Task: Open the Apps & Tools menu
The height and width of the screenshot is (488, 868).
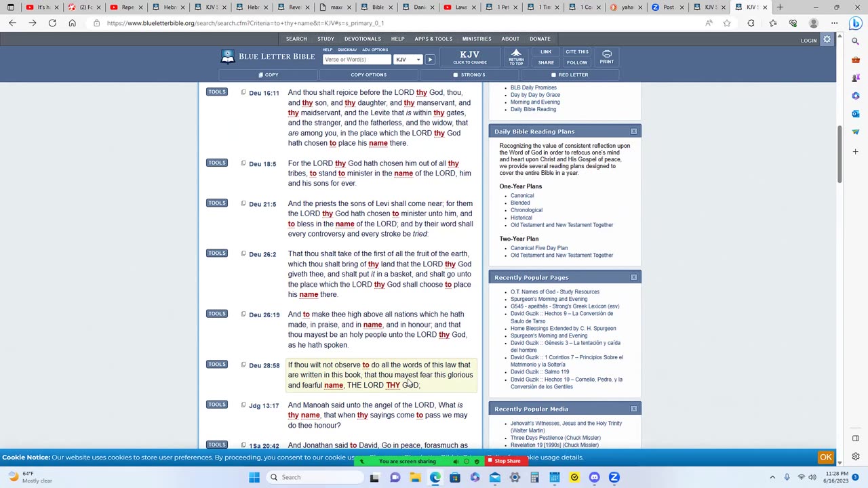Action: click(x=433, y=39)
